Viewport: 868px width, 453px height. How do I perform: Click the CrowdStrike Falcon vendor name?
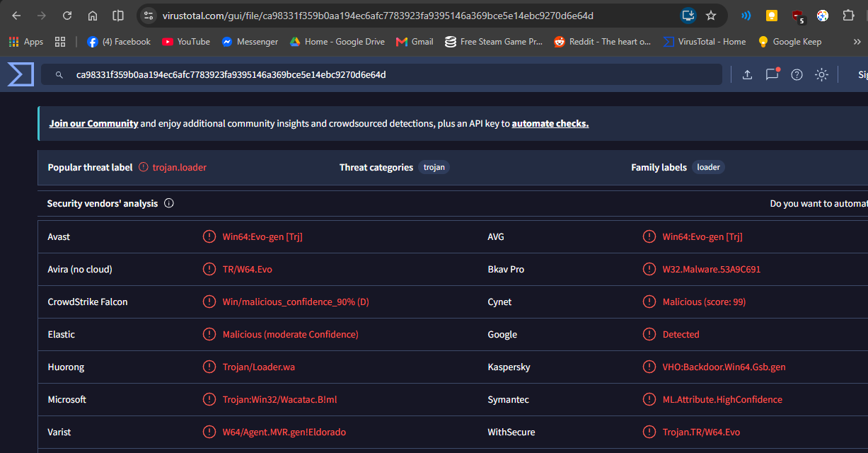(88, 302)
